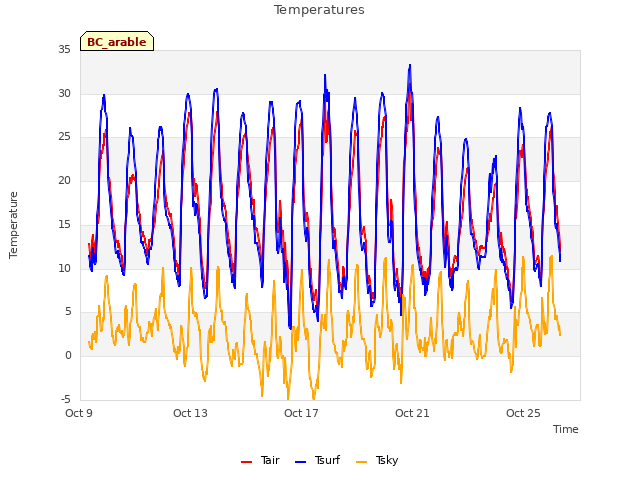Screen dimensions: 640x480
Task: Click the Oct 17 x-axis label
Action: [301, 413]
